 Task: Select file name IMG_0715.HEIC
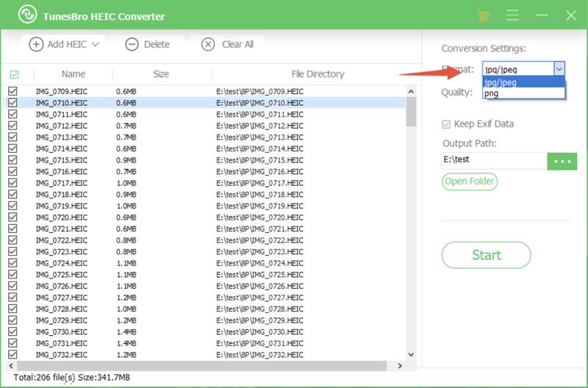click(62, 160)
